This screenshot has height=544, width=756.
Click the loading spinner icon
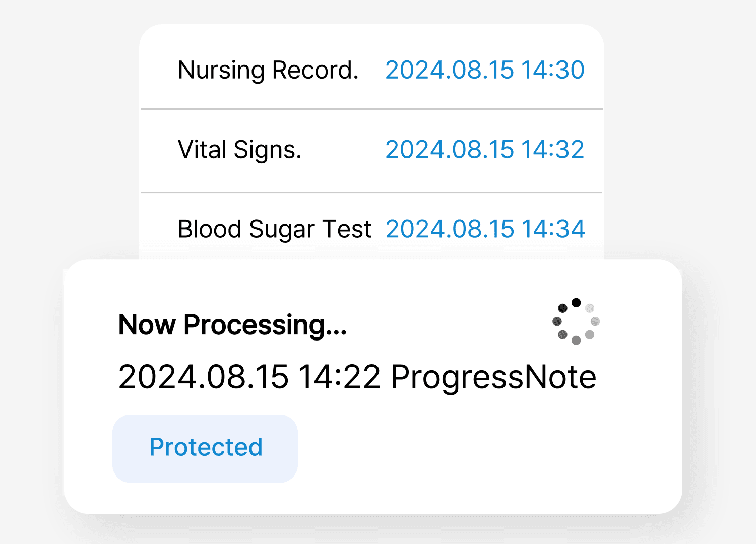(x=576, y=321)
